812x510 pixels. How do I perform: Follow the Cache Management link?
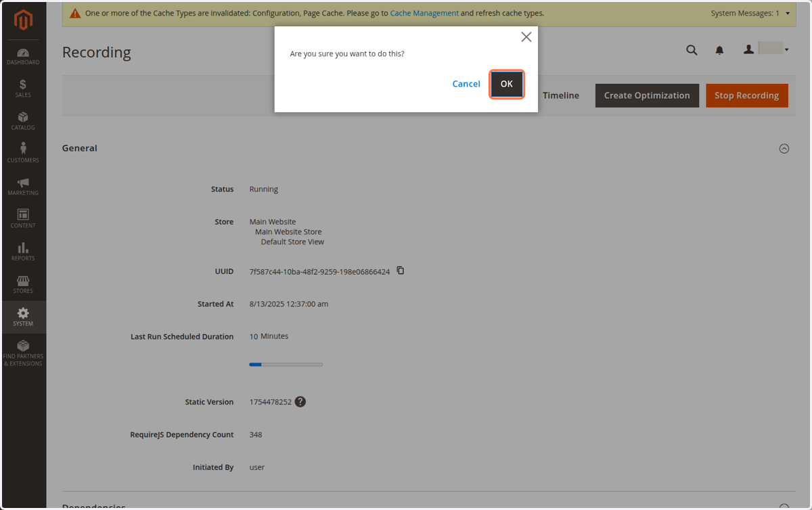pos(424,13)
